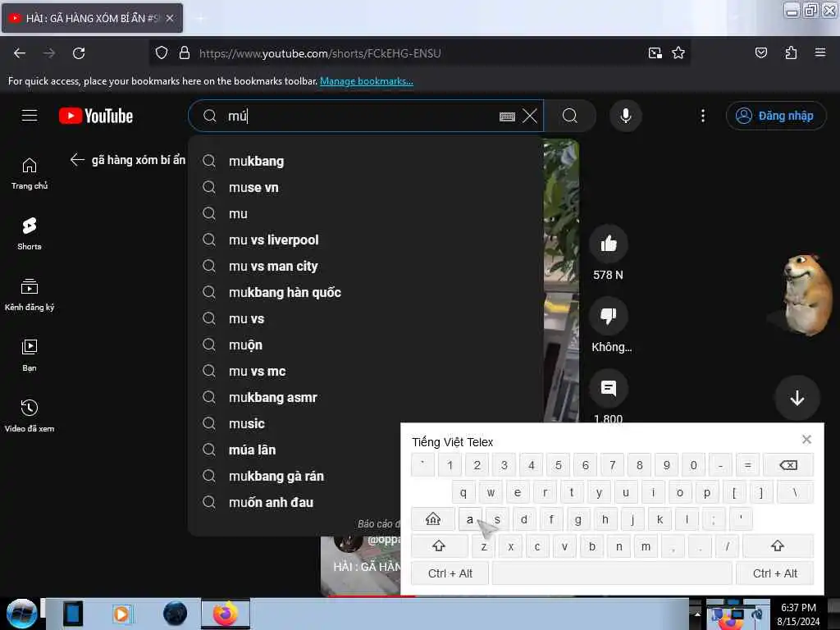Click the YouTube URL in address bar
This screenshot has width=840, height=630.
(320, 53)
